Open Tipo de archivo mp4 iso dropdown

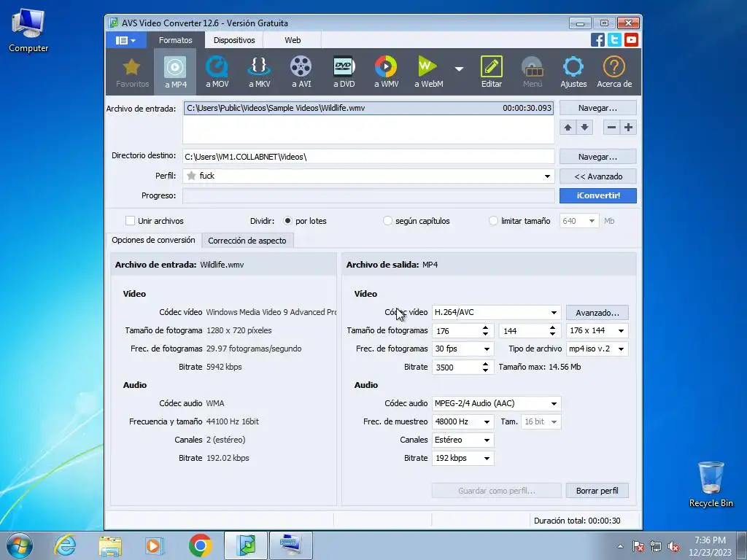(597, 349)
